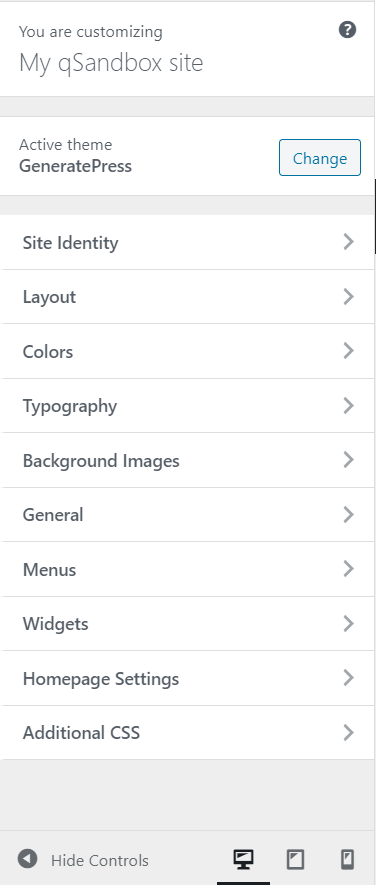Expand the Widgets chevron arrow
Viewport: 376px width, 885px height.
click(348, 624)
